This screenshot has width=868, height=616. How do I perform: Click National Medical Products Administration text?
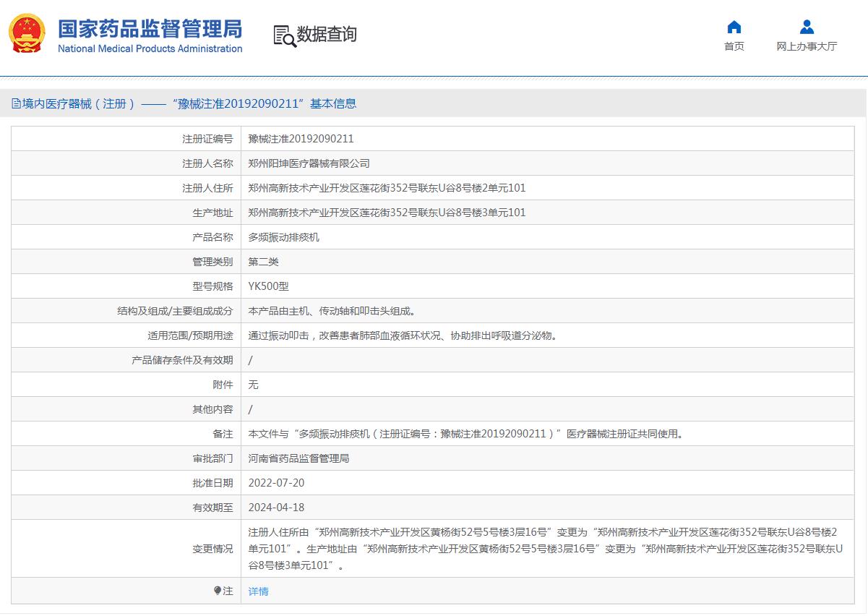[x=150, y=49]
